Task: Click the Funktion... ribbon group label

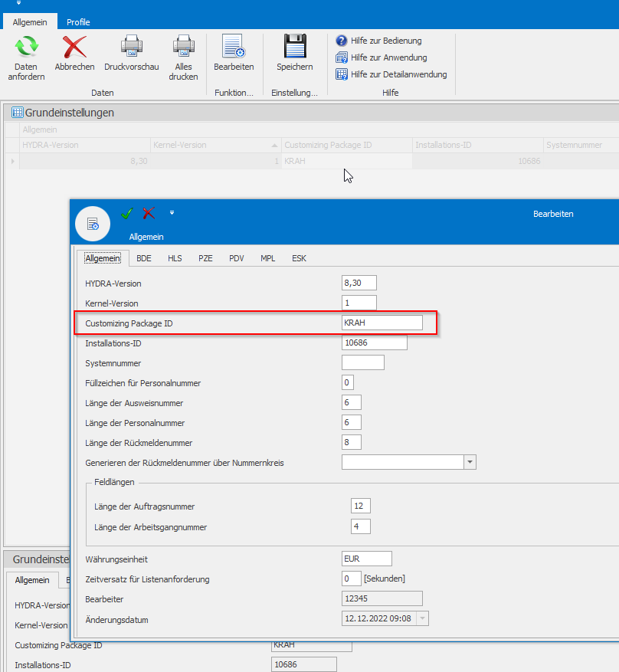Action: pyautogui.click(x=234, y=93)
